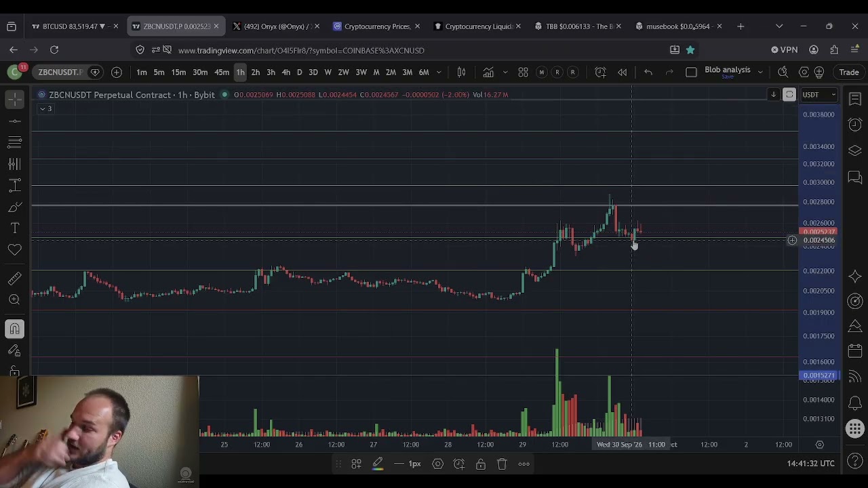Open the alerts panel in right sidebar
Viewport: 868px width, 488px height.
854,125
